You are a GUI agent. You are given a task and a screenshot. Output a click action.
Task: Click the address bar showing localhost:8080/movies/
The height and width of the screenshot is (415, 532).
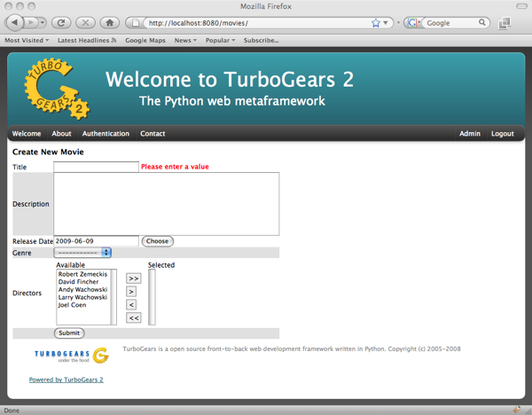click(x=258, y=23)
